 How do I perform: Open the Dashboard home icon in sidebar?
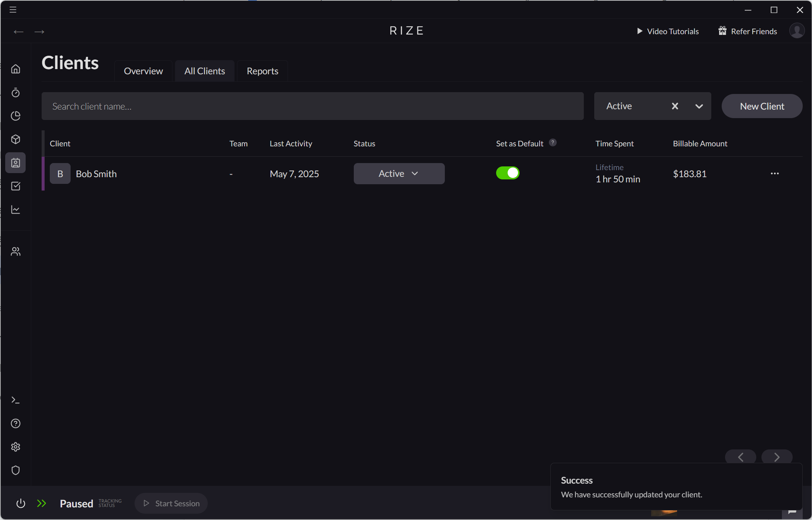16,69
